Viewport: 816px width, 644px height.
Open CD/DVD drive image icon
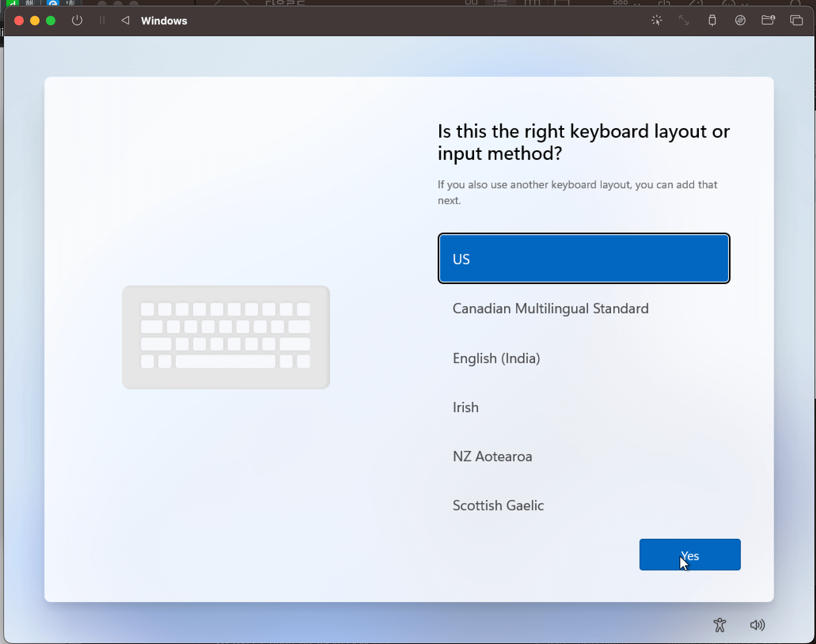click(x=740, y=20)
